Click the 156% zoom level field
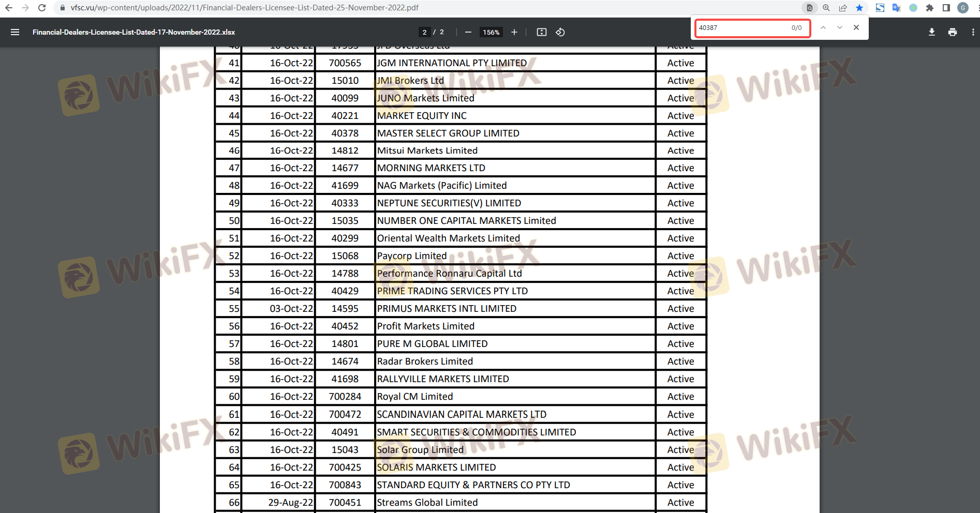The height and width of the screenshot is (513, 980). click(x=491, y=32)
